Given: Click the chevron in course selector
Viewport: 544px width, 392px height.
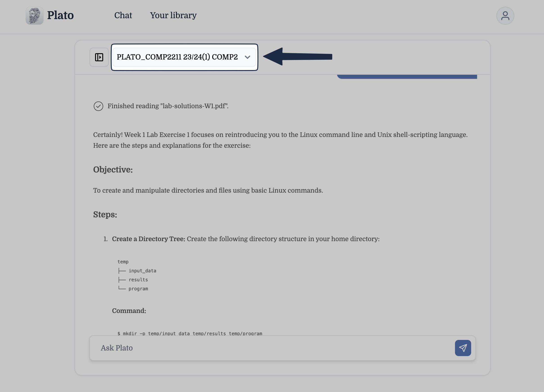Looking at the screenshot, I should coord(247,57).
